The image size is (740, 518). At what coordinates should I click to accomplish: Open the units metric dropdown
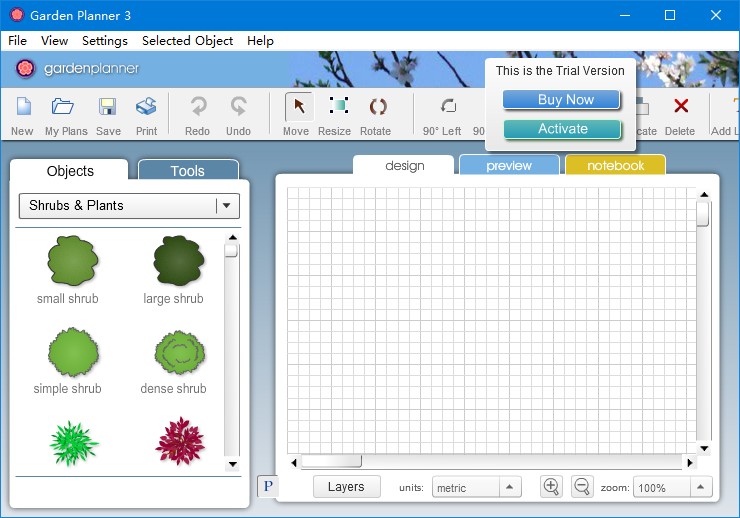click(x=509, y=488)
